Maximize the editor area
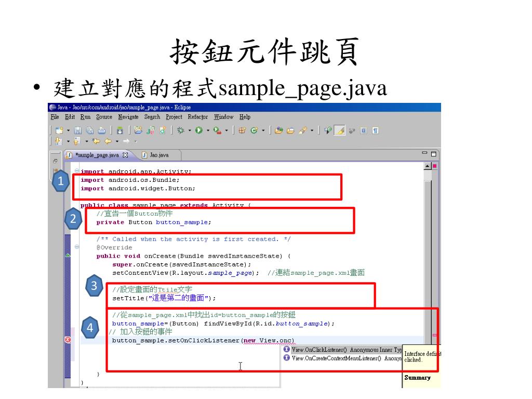 tap(434, 154)
